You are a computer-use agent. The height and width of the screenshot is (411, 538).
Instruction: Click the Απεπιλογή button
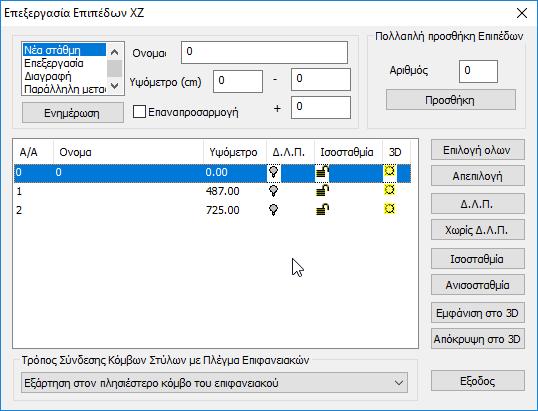(x=478, y=176)
